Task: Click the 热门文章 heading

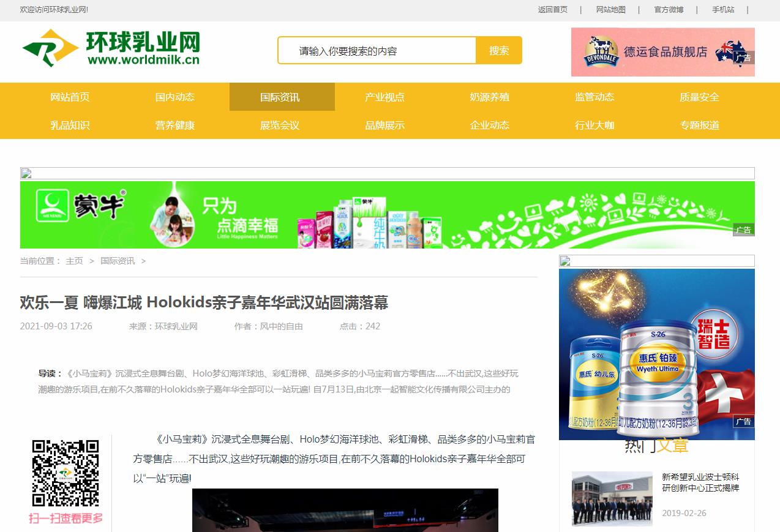Action: click(x=656, y=446)
